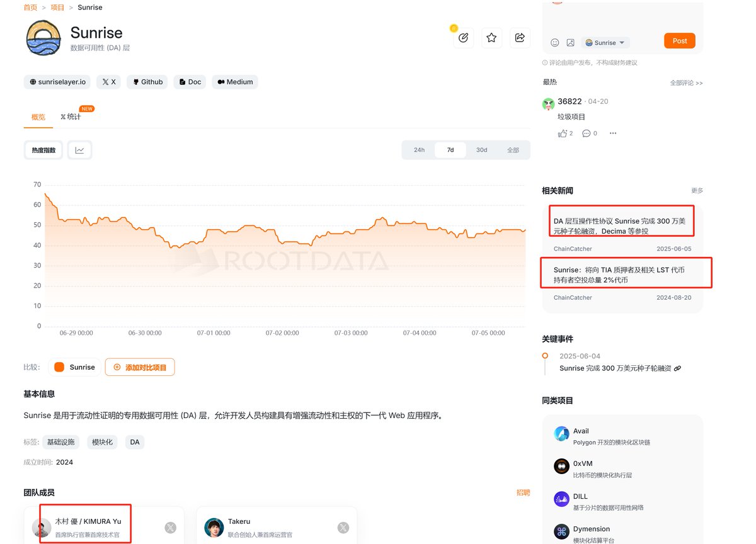
Task: Open the project's X profile chip
Action: 109,82
